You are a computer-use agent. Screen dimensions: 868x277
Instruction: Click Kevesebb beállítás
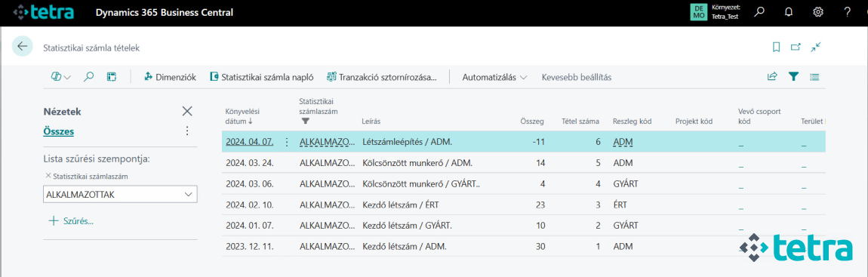click(x=576, y=78)
